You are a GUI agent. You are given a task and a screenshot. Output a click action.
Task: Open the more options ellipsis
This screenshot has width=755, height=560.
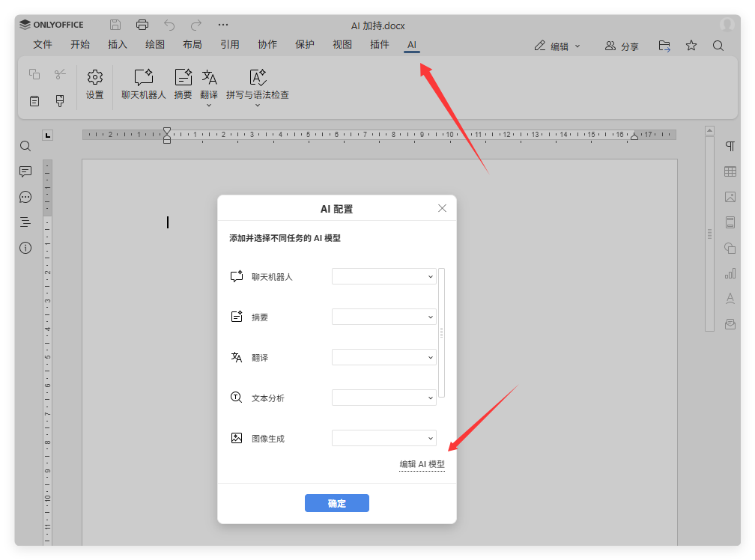[x=223, y=25]
